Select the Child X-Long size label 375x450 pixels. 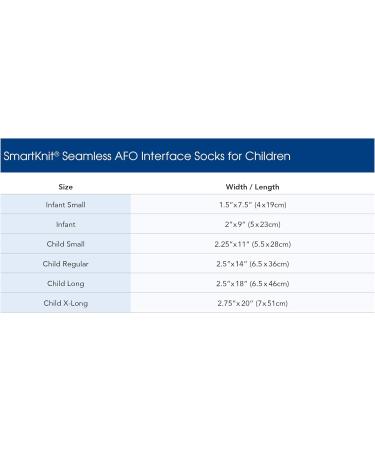(x=66, y=303)
